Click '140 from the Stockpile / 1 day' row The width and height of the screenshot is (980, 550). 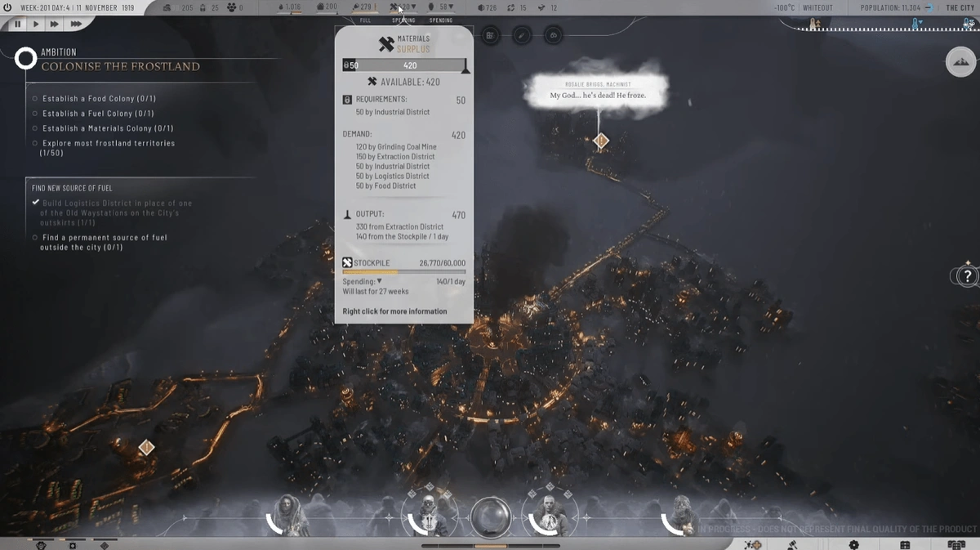pos(402,237)
